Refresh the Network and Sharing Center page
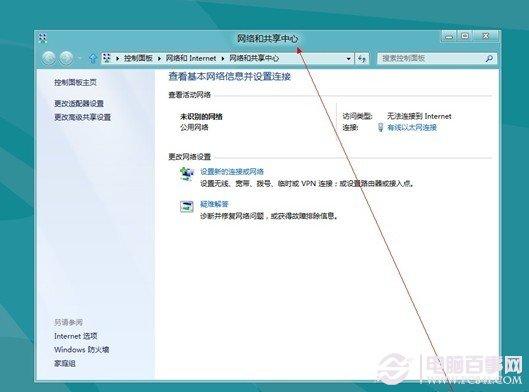The image size is (529, 392). click(x=362, y=59)
